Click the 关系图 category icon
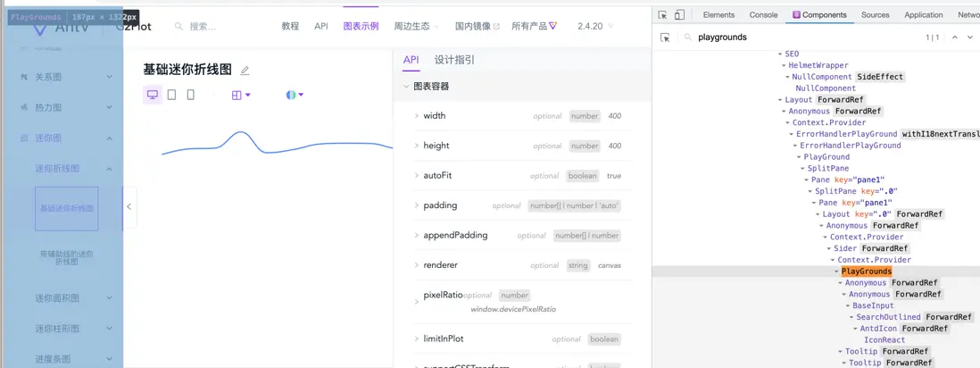Viewport: 980px width, 368px height. (24, 77)
